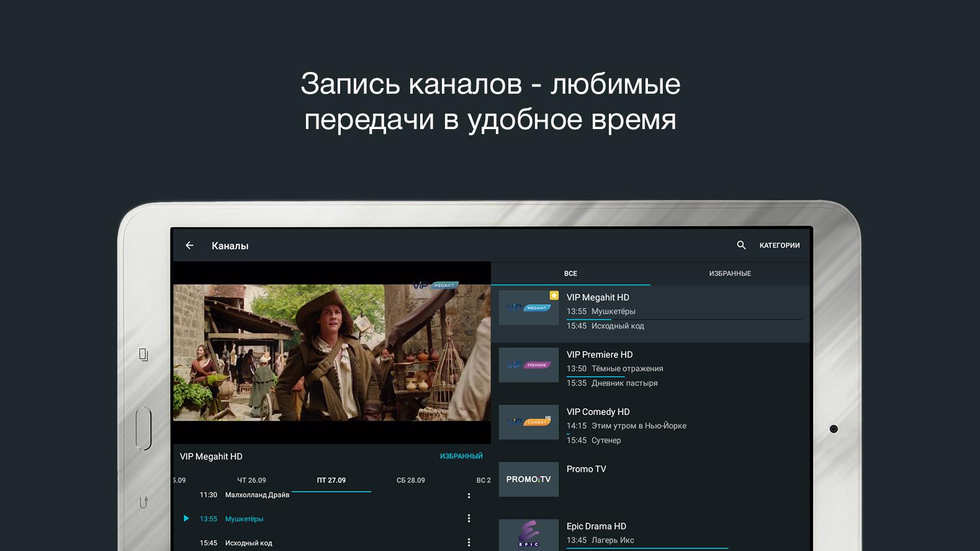Select 15:35 Дневник пастыря listing

(x=612, y=383)
